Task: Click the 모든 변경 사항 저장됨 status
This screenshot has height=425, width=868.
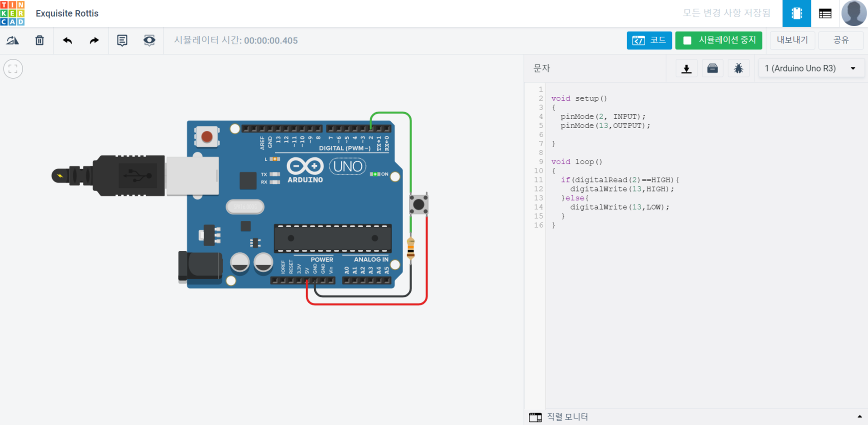Action: pyautogui.click(x=726, y=13)
